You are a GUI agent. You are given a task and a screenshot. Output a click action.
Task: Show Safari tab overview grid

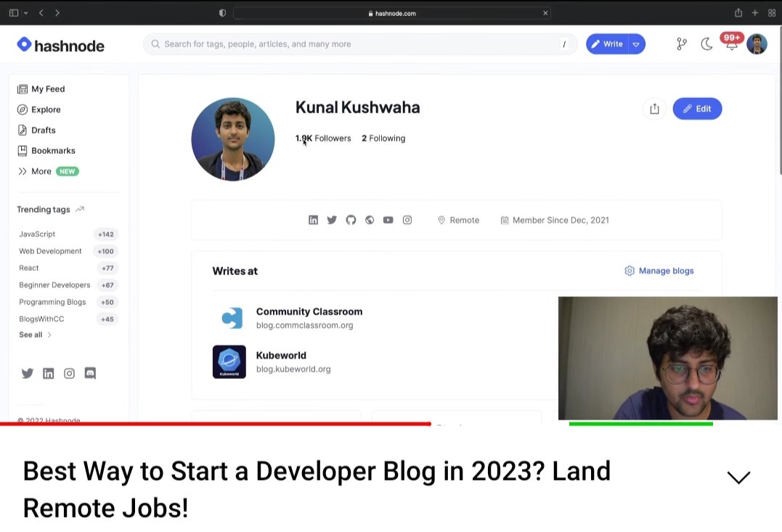pyautogui.click(x=772, y=13)
